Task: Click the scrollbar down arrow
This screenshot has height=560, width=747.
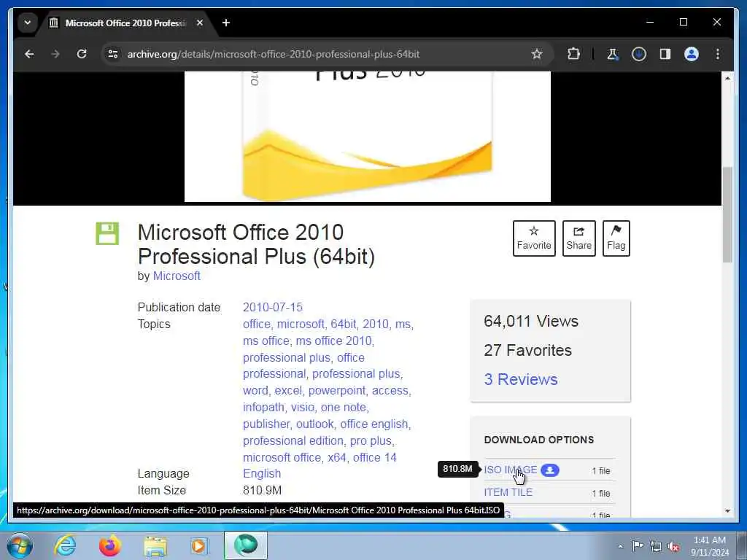Action: click(727, 511)
